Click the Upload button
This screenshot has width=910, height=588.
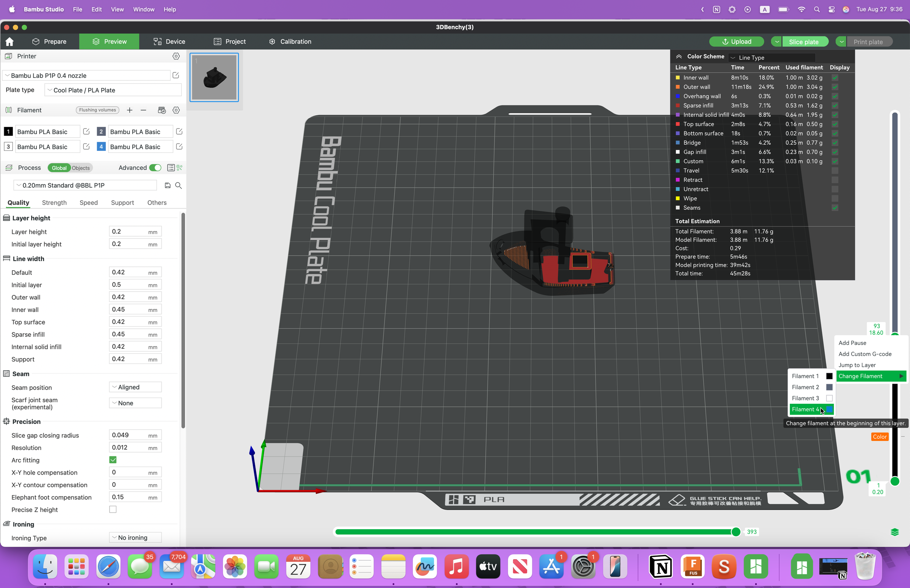(736, 41)
